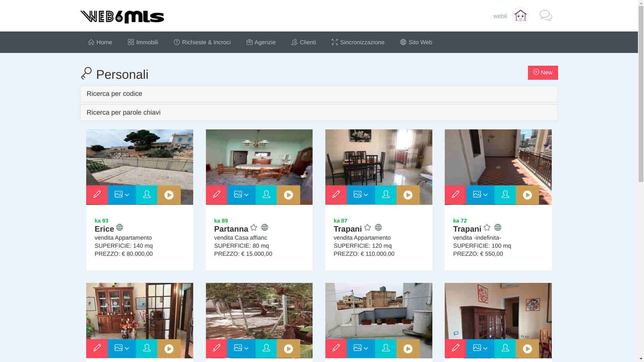The image size is (644, 362).
Task: Click PREZZO € 80.000,00 on Erice listing
Action: coord(123,254)
